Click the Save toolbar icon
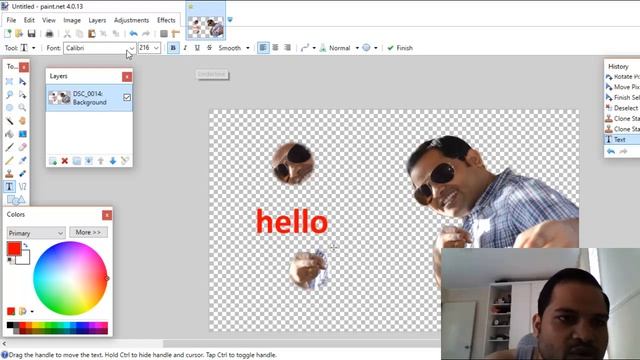 [31, 33]
